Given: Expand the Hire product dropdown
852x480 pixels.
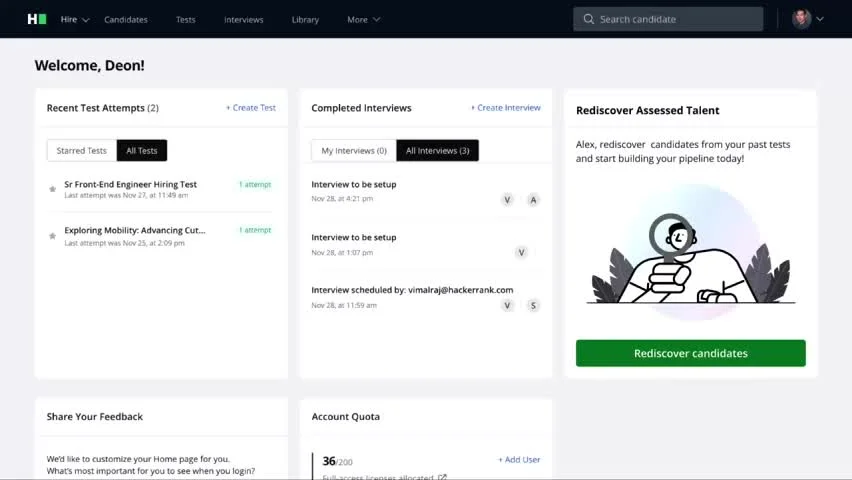Looking at the screenshot, I should [74, 20].
